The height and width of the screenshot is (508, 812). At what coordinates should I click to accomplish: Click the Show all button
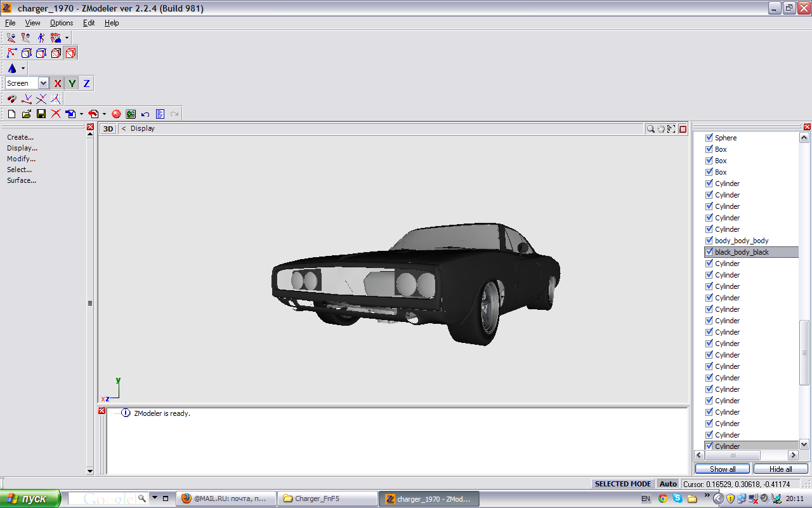[723, 469]
